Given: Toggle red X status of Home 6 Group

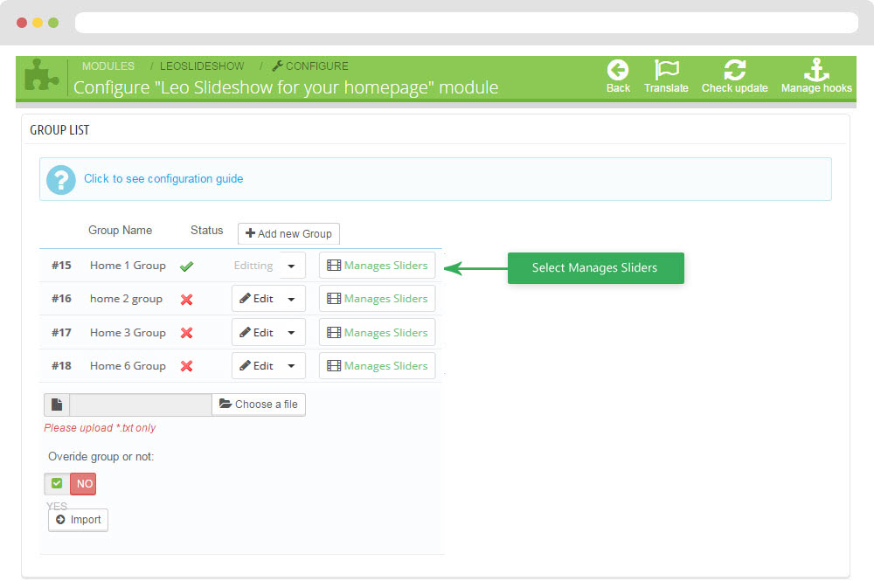Looking at the screenshot, I should coord(187,366).
